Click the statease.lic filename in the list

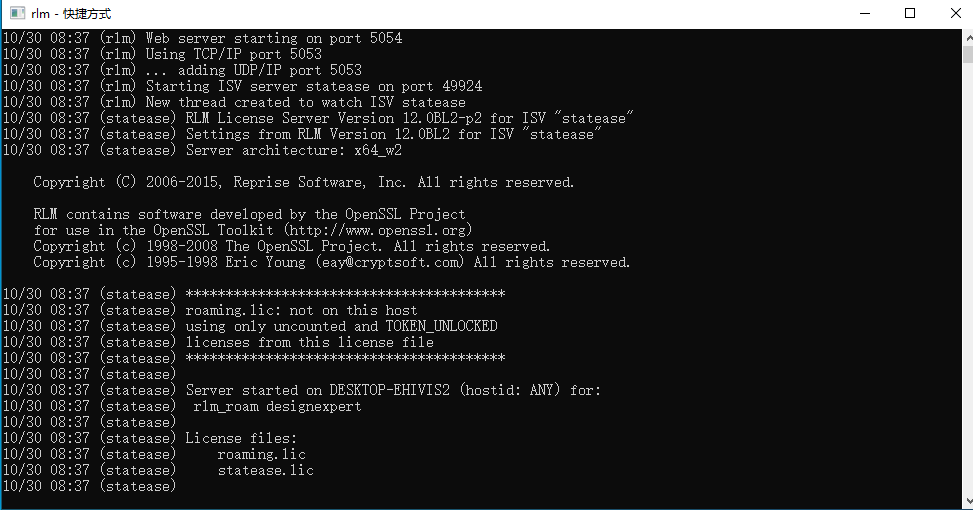click(265, 470)
